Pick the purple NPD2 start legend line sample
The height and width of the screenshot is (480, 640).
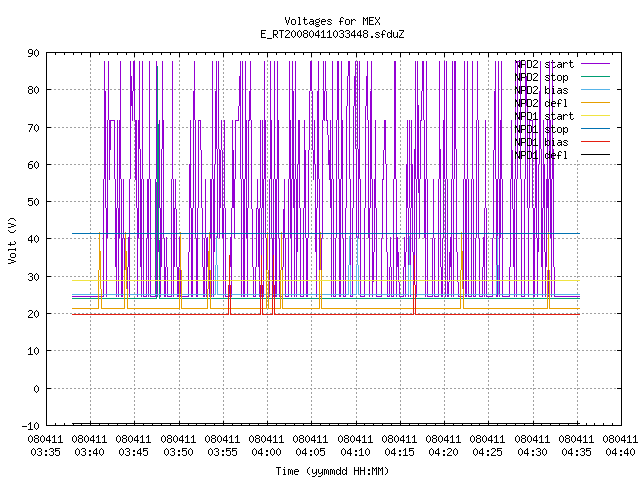(595, 64)
